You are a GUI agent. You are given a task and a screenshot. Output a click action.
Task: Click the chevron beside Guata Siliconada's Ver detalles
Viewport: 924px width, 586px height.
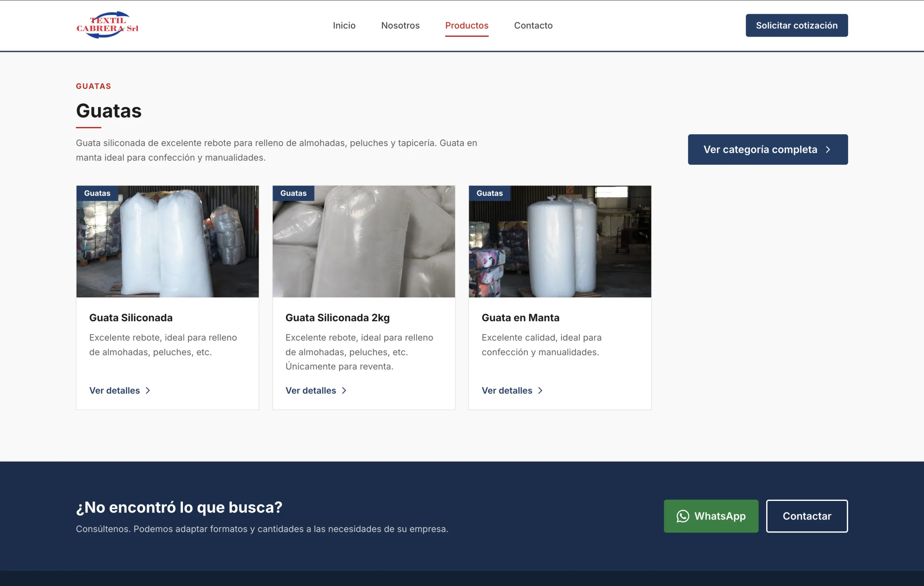148,391
